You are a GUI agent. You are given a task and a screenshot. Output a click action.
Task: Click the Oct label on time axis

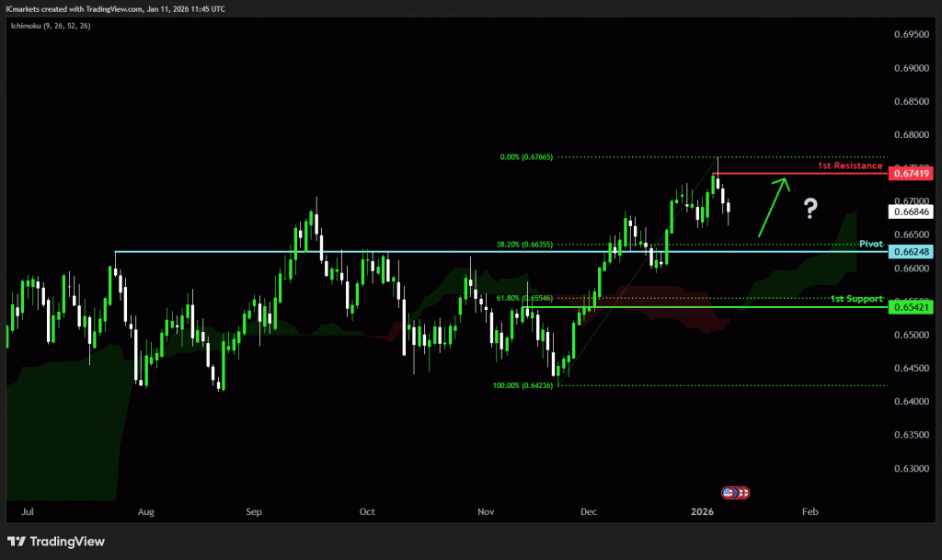367,509
